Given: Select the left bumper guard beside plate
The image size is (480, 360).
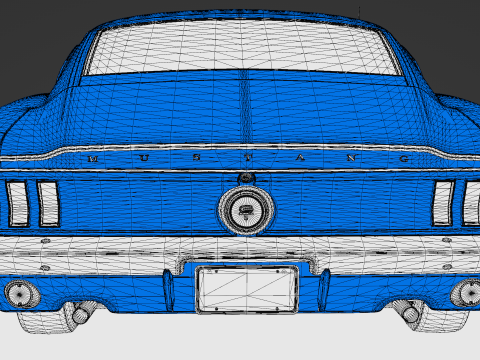Looking at the screenshot, I should pos(168,289).
